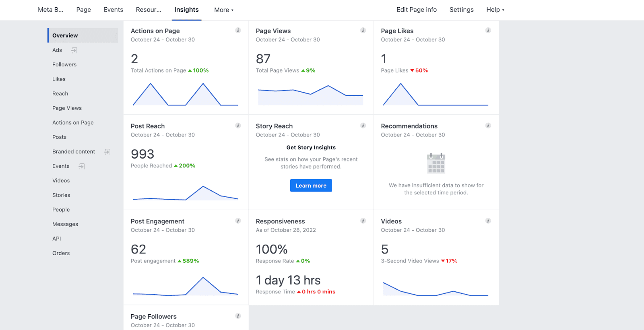Click info icon on Page Views card

[363, 31]
